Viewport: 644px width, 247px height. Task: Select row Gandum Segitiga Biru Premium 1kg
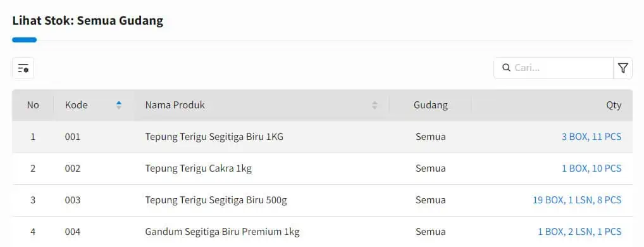coord(323,232)
